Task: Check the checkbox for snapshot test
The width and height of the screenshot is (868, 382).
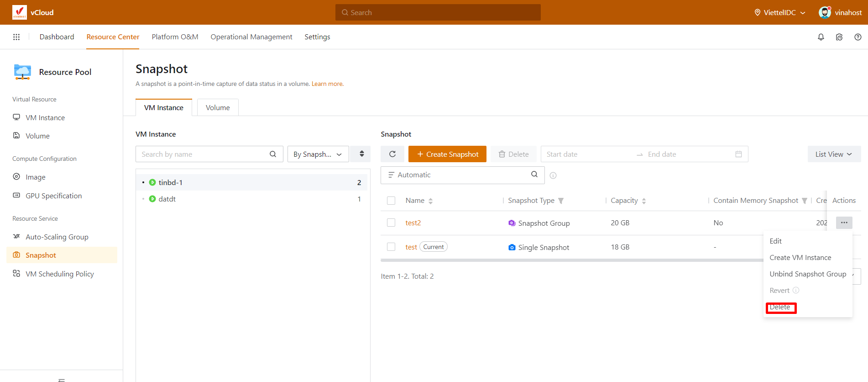Action: click(391, 247)
